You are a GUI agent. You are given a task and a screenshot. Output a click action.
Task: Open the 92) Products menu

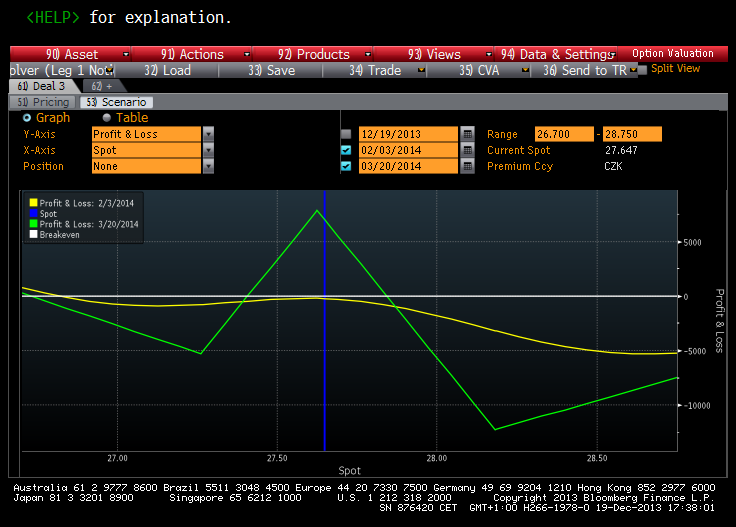click(313, 54)
